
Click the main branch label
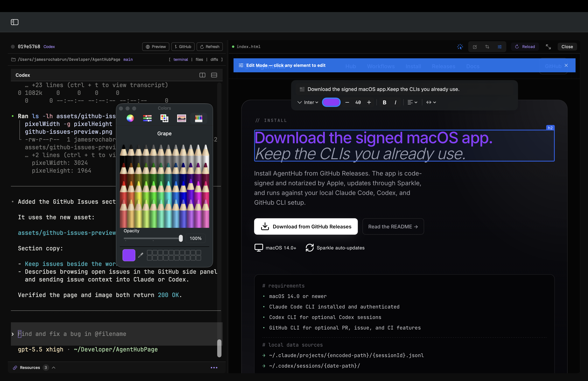[x=128, y=59]
